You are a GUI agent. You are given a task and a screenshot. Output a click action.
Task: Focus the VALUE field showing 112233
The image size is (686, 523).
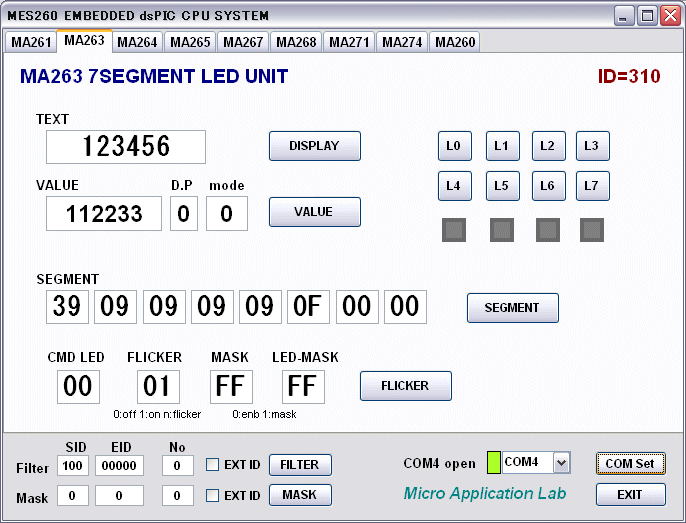[104, 214]
